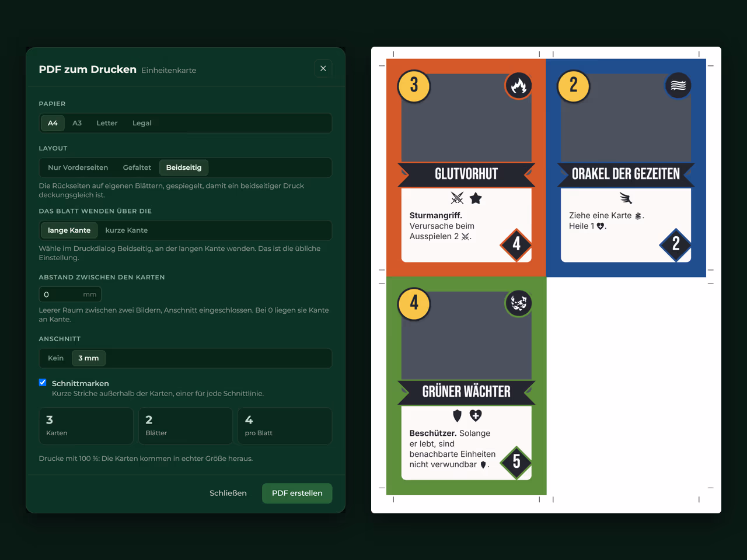Select Legal paper size
Screen dimensions: 747x560
coord(142,123)
